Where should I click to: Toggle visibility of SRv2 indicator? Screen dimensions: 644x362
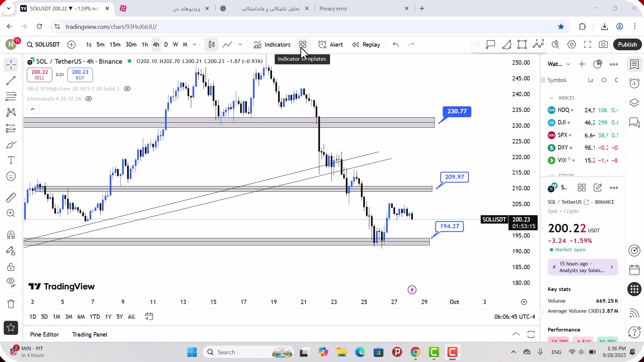coord(127,89)
